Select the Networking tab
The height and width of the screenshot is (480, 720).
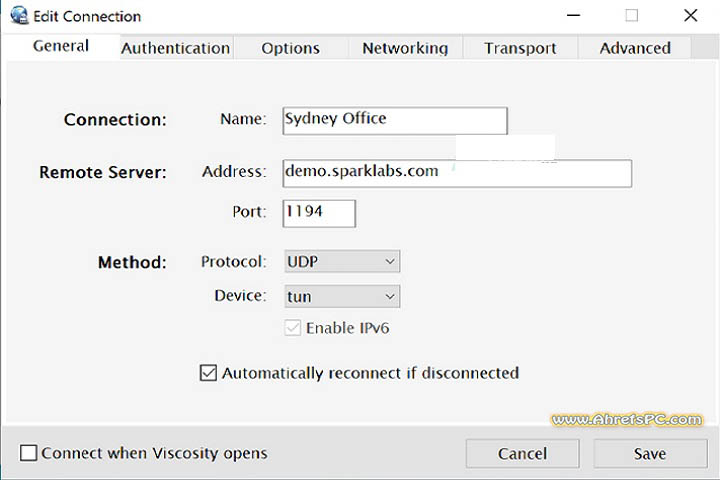405,48
